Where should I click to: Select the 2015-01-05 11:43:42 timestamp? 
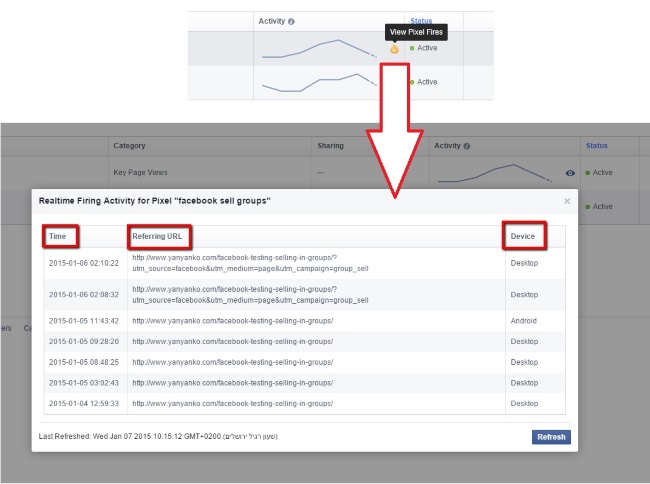pos(84,321)
